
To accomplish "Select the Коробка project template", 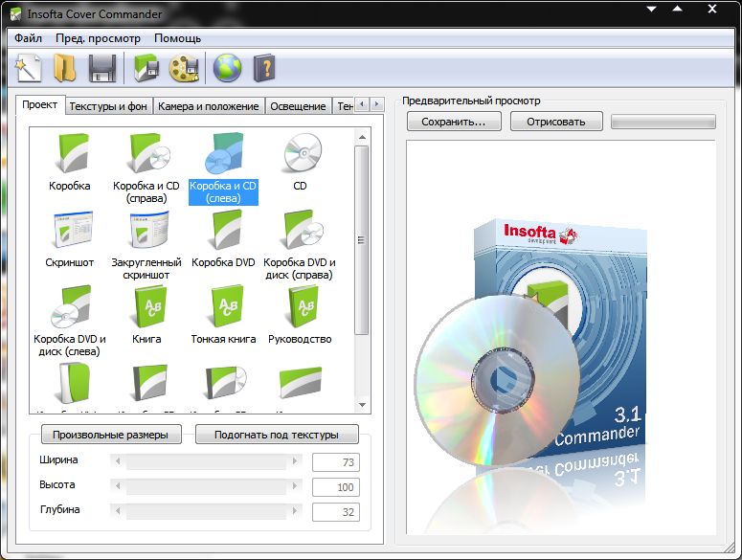I will [x=70, y=162].
